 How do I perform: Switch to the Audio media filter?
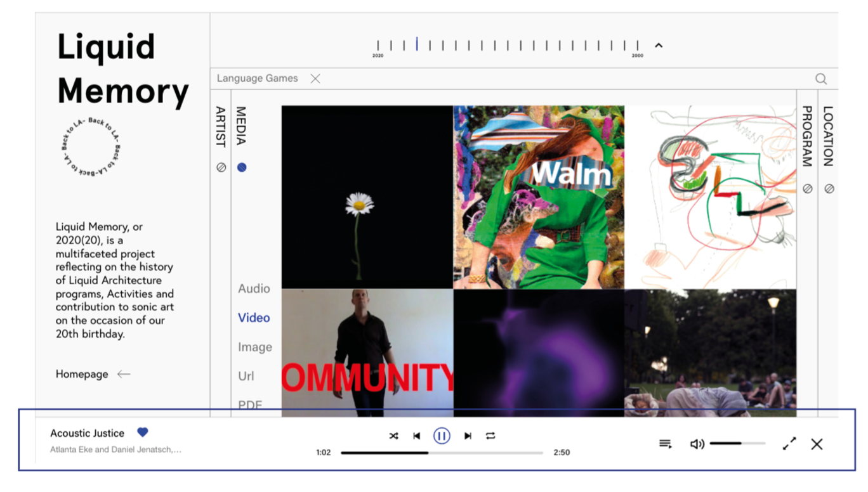(x=254, y=288)
